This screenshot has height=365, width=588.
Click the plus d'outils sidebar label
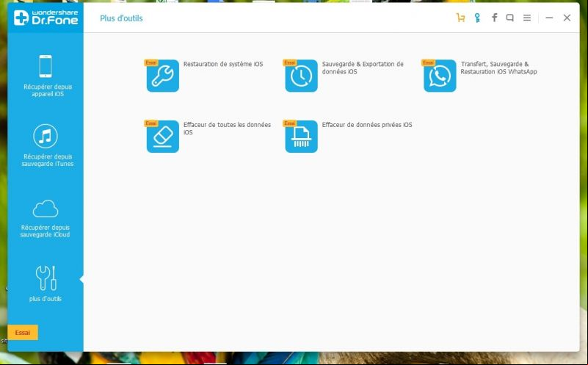click(46, 299)
